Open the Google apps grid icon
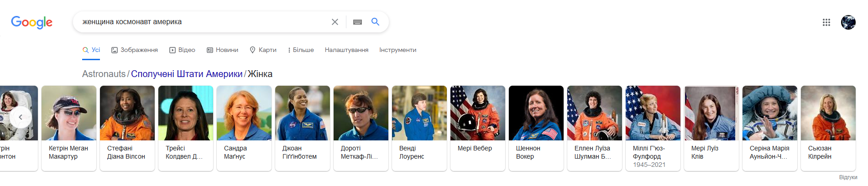Viewport: 868px width, 186px height. pyautogui.click(x=826, y=22)
